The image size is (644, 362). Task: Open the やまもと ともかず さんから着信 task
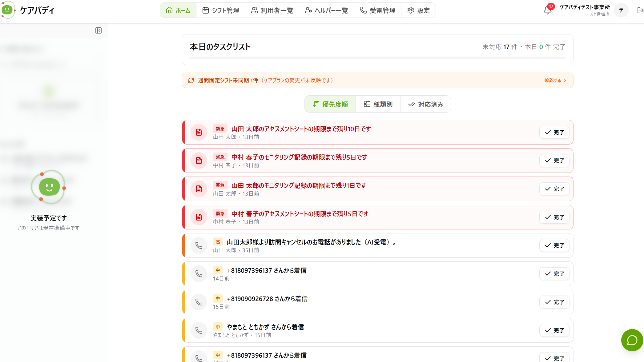point(378,330)
